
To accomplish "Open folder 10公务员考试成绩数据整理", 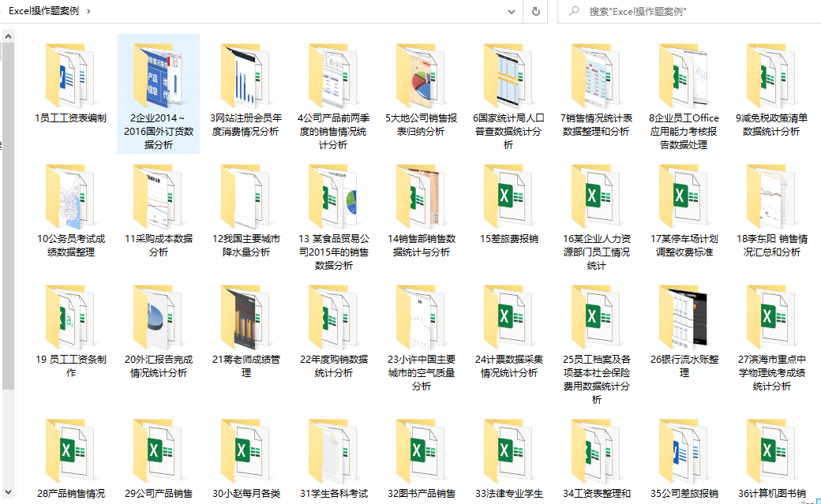I will point(71,211).
